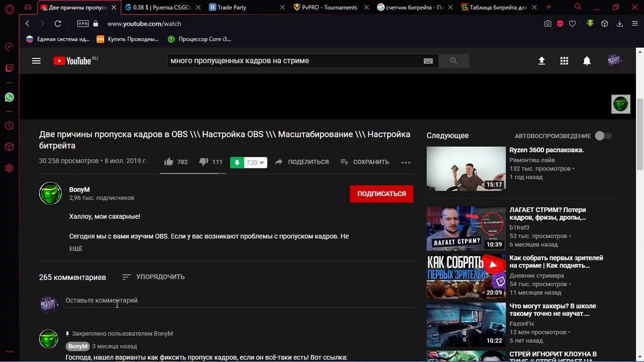Add page to bookmarks with heart icon
This screenshot has height=362, width=644.
pyautogui.click(x=572, y=24)
